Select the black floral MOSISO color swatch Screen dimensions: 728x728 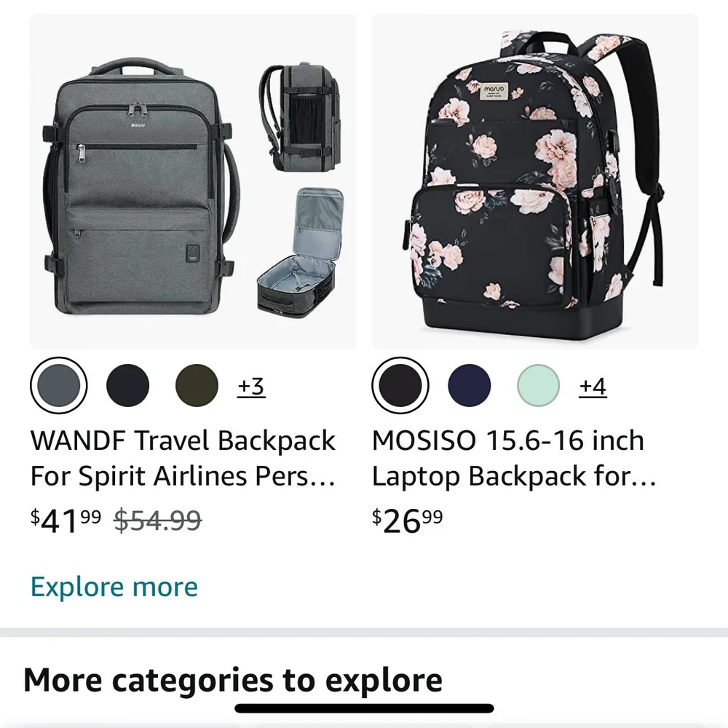coord(400,385)
